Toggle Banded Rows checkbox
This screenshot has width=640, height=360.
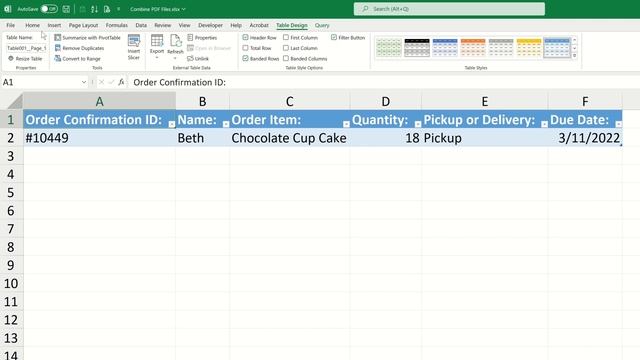tap(245, 58)
